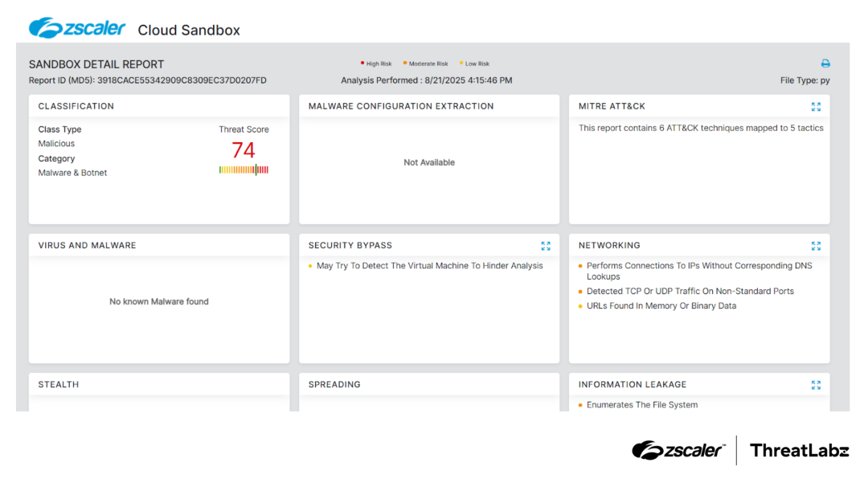
Task: Click the Zscaler logo in header
Action: [x=77, y=28]
